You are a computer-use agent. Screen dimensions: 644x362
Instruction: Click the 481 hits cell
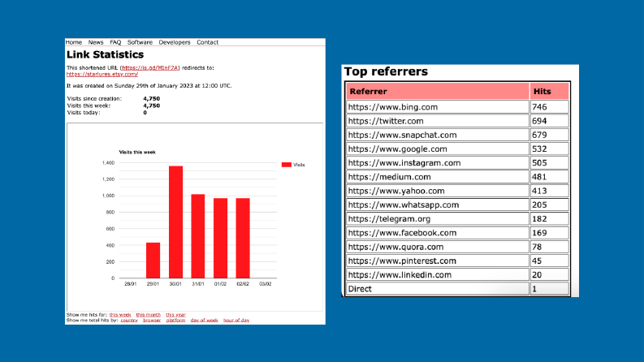(550, 177)
